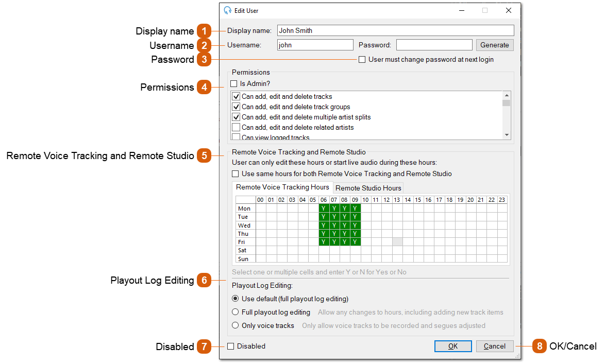Click the Display name text field
Screen dimensions: 605x364
pyautogui.click(x=395, y=30)
